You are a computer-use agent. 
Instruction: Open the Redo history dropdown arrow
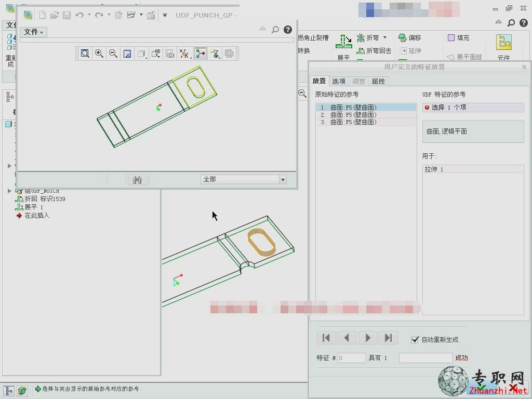[109, 15]
